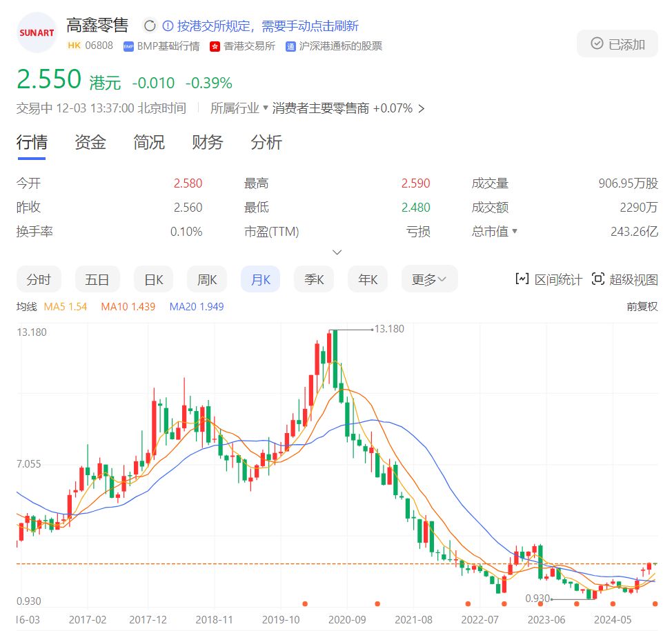This screenshot has width=672, height=631.
Task: Click the SUNART company logo
Action: click(37, 32)
